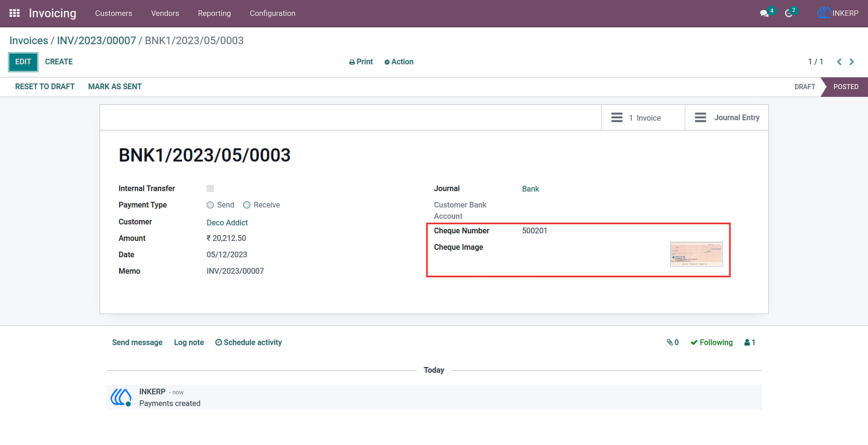This screenshot has height=445, width=868.
Task: Go to INV/2023/00007 breadcrumb
Action: 96,40
